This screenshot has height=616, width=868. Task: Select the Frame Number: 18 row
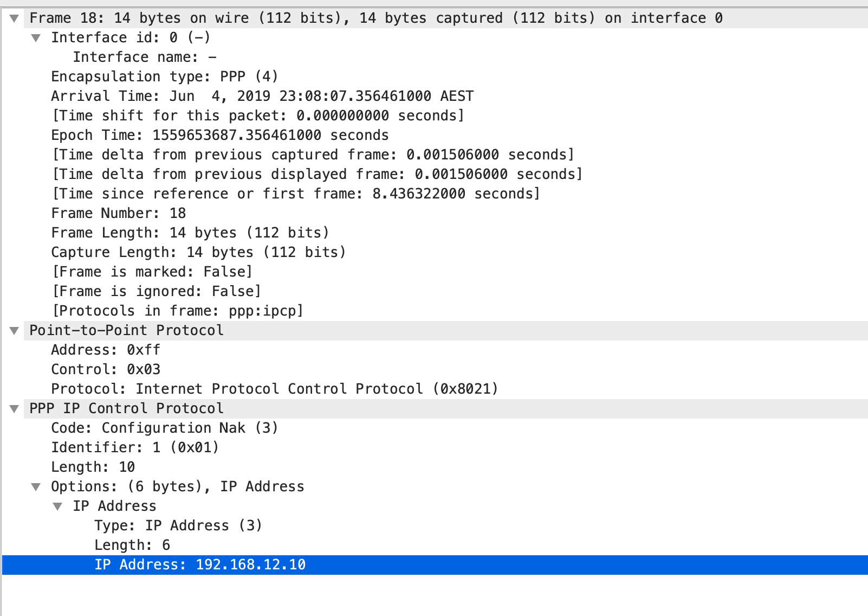[118, 213]
